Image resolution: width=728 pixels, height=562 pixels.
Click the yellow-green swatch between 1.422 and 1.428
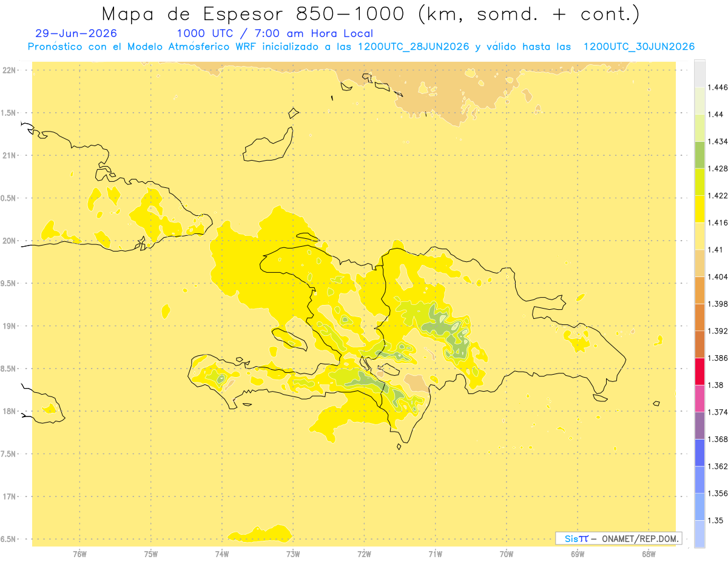pyautogui.click(x=699, y=182)
